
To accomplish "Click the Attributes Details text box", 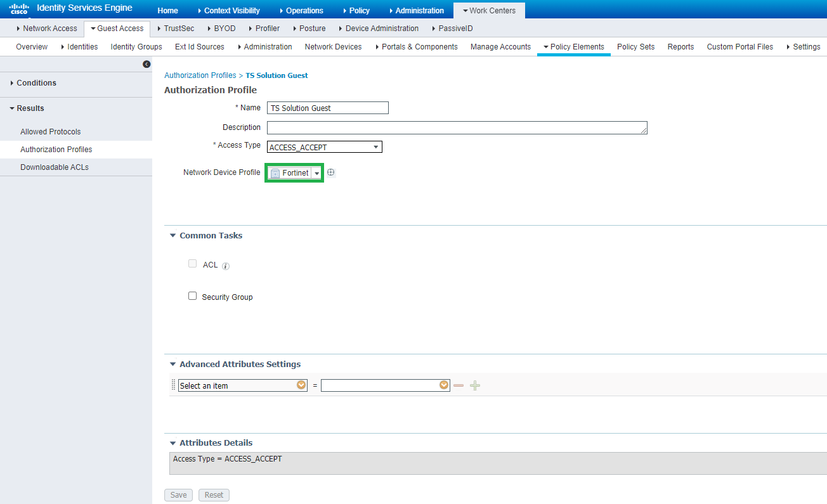I will 498,463.
